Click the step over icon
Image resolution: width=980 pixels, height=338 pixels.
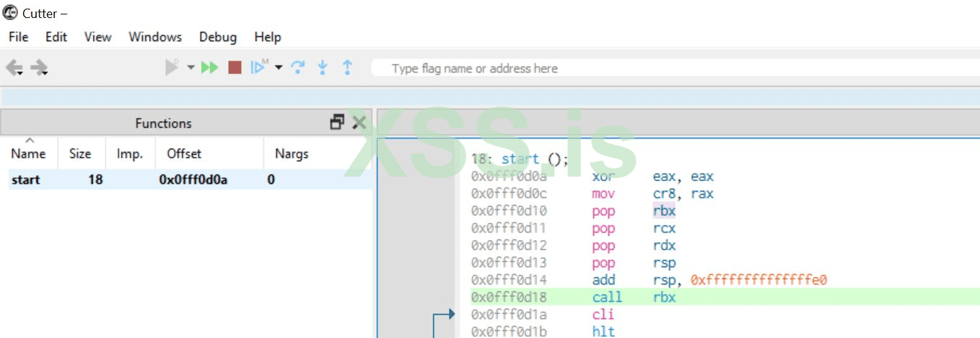(297, 67)
